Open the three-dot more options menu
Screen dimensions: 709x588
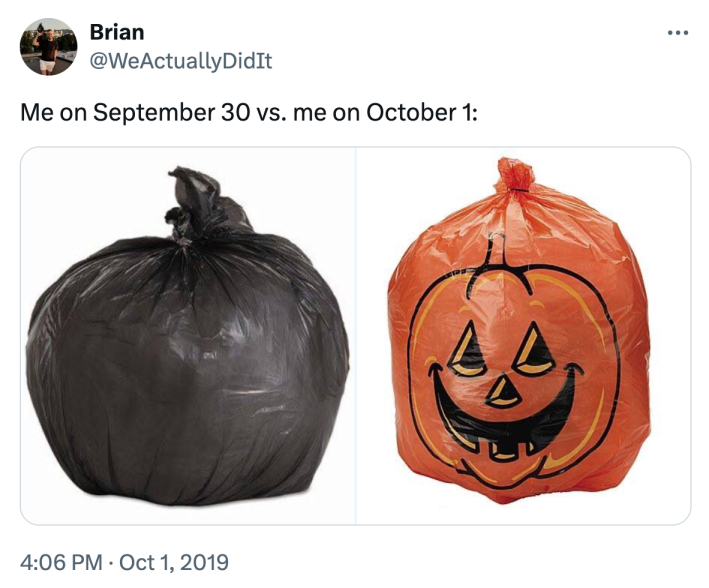click(x=679, y=33)
